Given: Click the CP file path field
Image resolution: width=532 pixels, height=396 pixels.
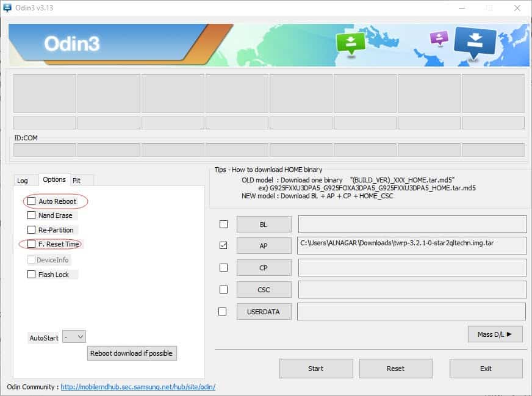Looking at the screenshot, I should click(x=412, y=268).
